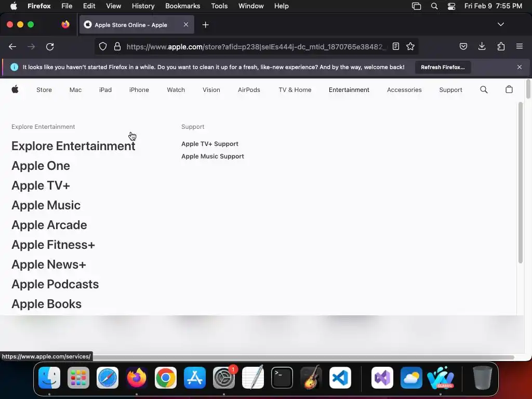Open Control Center in the menu bar
Image resolution: width=532 pixels, height=399 pixels.
[451, 6]
